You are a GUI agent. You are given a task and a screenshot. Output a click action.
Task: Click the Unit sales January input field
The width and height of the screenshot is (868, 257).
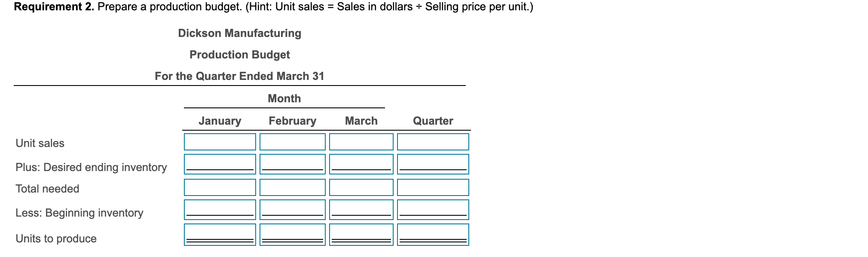click(220, 142)
